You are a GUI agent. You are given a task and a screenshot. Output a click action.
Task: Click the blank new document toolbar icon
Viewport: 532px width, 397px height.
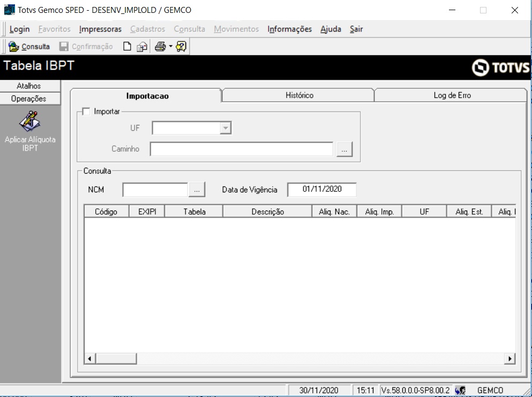(x=127, y=47)
